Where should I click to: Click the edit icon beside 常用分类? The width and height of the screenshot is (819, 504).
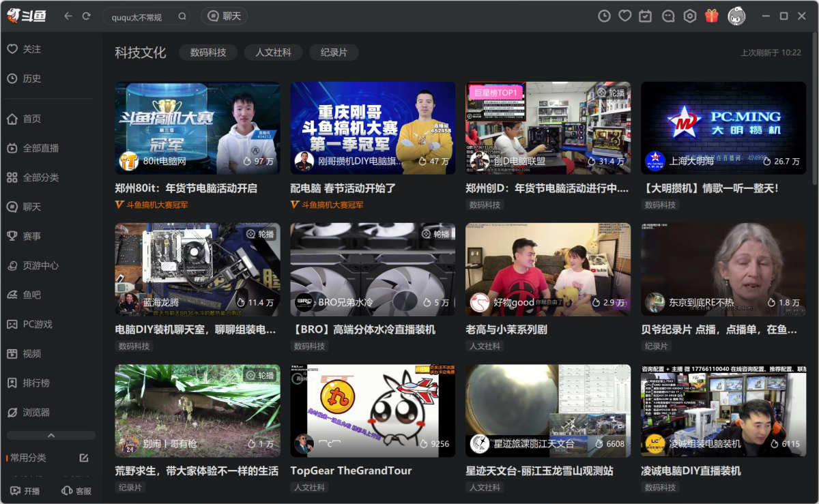coord(84,458)
